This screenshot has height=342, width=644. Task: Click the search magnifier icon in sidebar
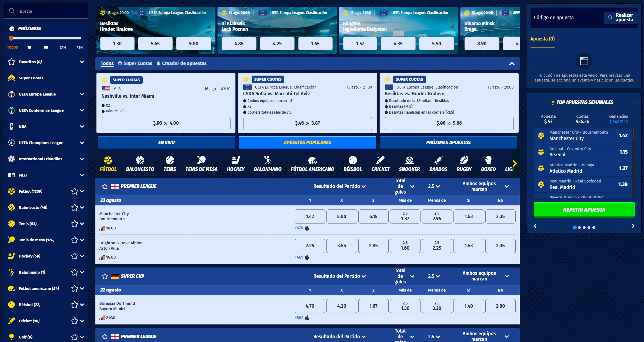pyautogui.click(x=12, y=11)
